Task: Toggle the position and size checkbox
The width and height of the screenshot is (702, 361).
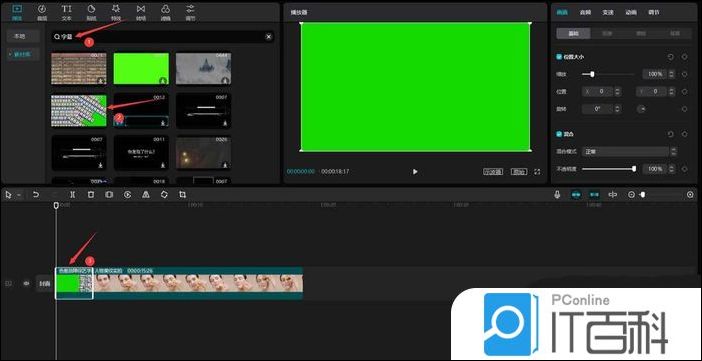Action: (x=559, y=57)
